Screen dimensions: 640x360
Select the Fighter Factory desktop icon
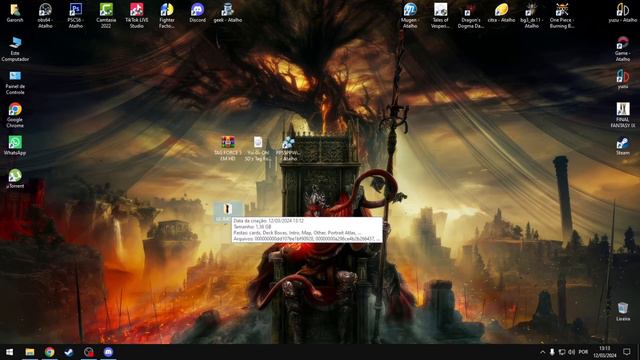tap(167, 16)
